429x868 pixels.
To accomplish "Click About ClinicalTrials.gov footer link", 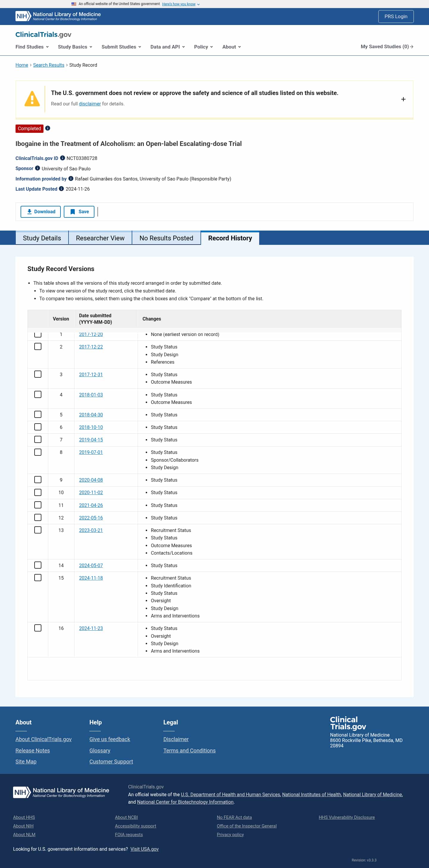I will 43,739.
